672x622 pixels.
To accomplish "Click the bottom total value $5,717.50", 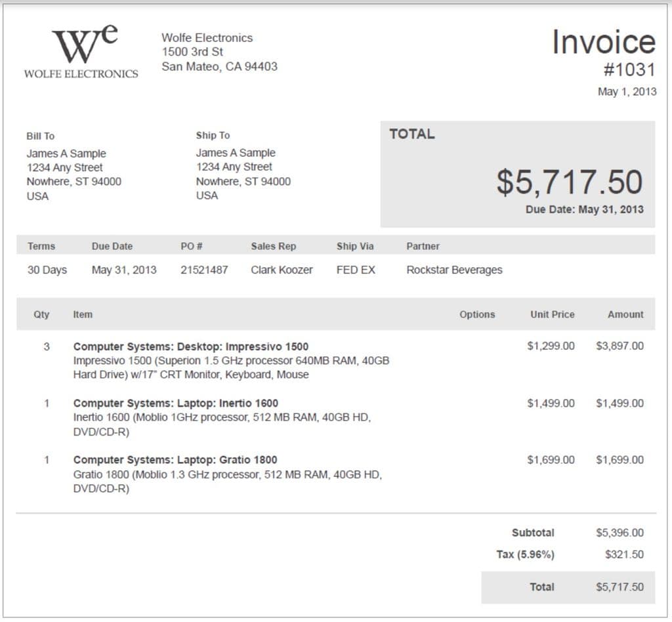I will 619,587.
